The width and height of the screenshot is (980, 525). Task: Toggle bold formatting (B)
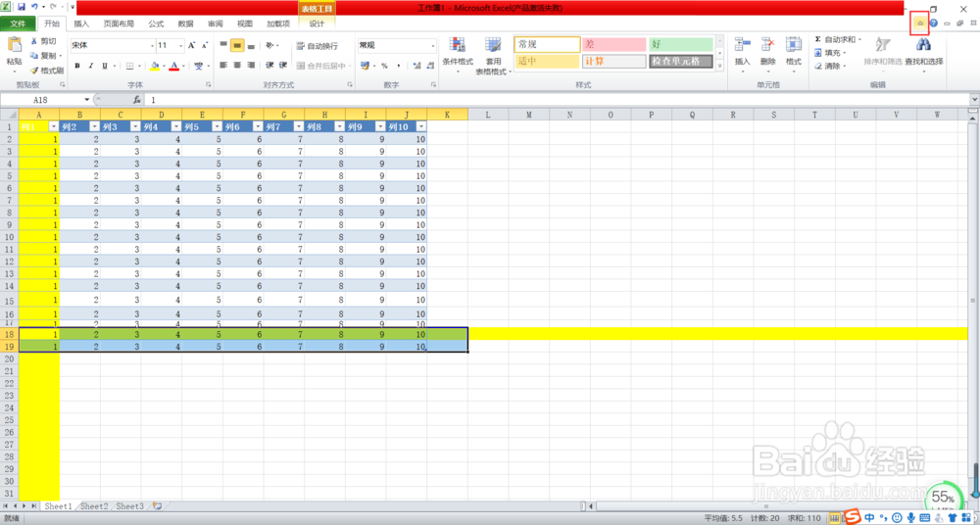tap(77, 66)
